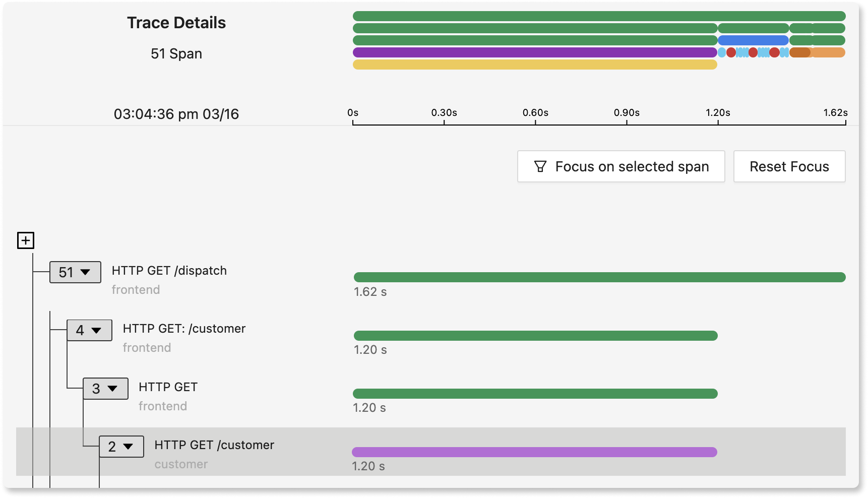Select the HTTP GET frontend span label
Viewport: 868px width, 498px height.
pos(168,387)
